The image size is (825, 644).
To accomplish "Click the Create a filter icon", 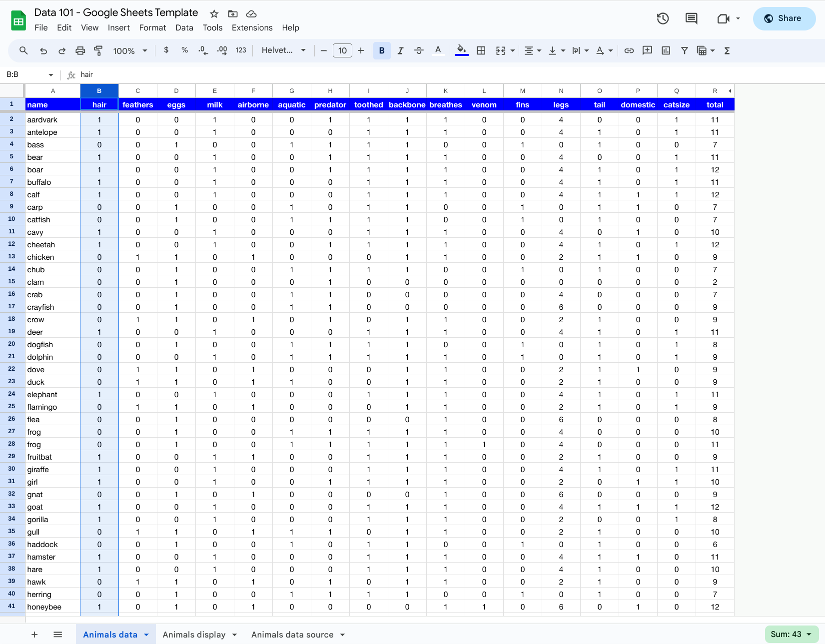I will [685, 50].
